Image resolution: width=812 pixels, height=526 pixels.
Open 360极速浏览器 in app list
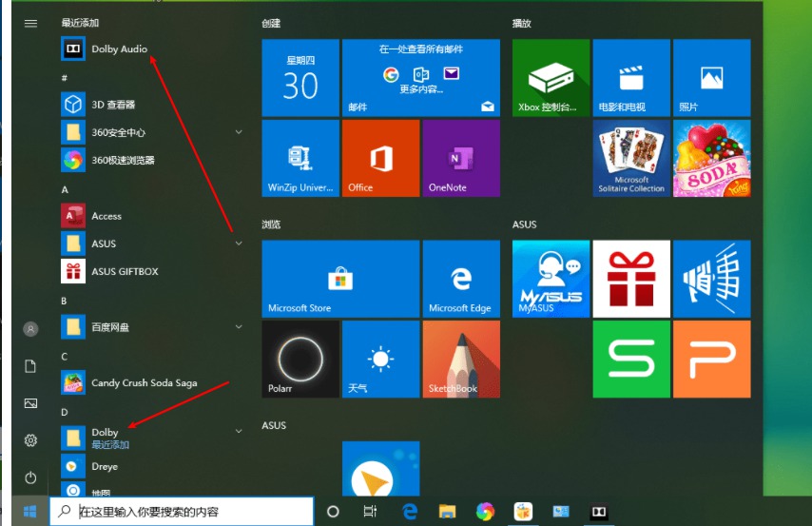tap(150, 160)
